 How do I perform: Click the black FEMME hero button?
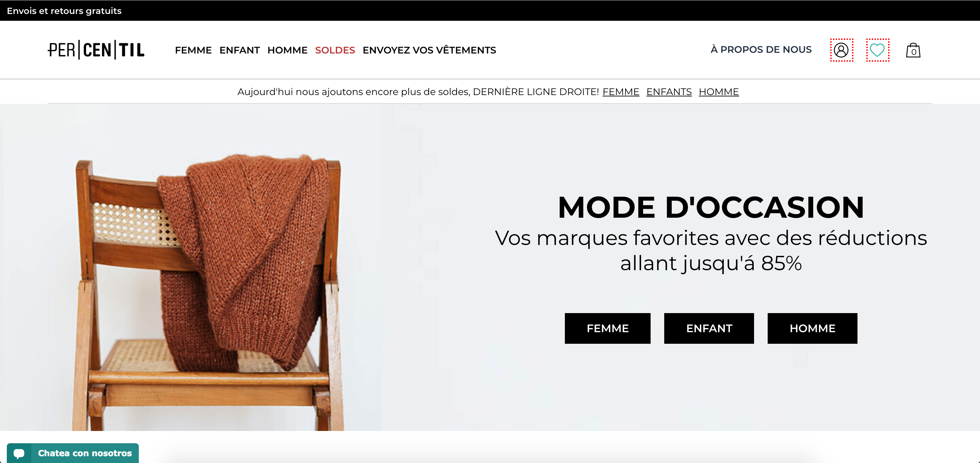click(607, 328)
